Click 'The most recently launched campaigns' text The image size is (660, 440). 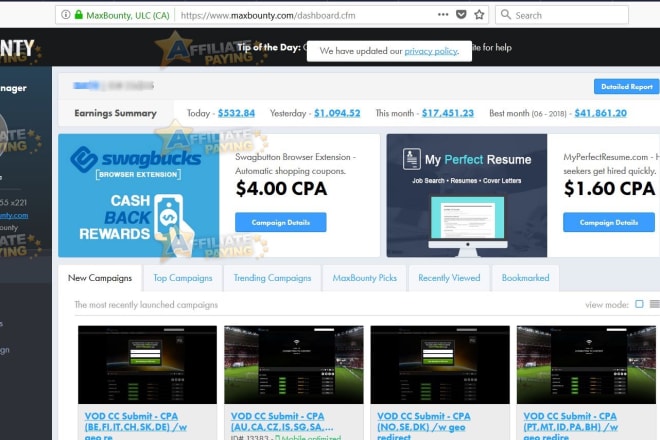point(146,304)
